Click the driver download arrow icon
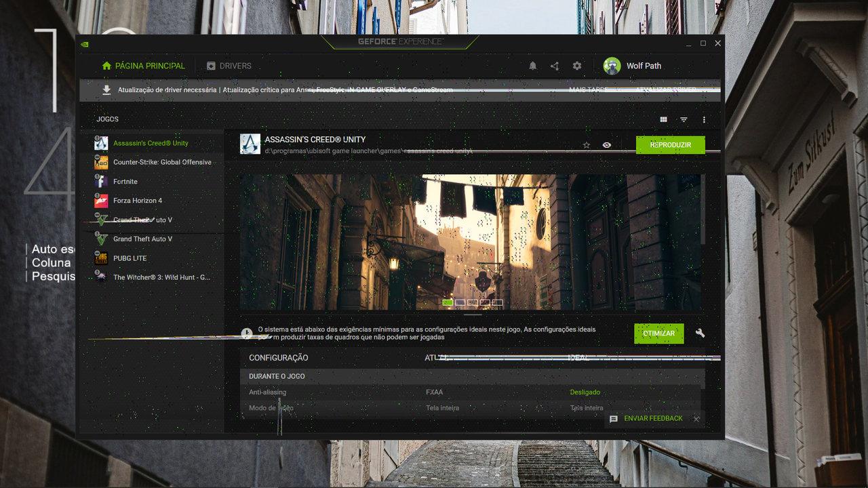868x488 pixels. (x=106, y=89)
